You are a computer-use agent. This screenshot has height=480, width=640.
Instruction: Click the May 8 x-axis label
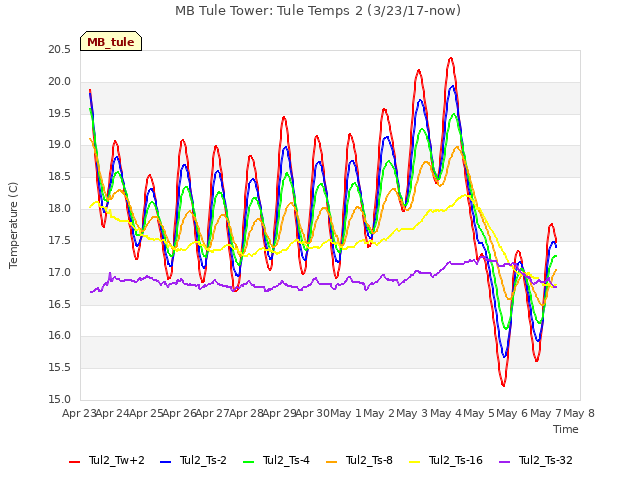tap(579, 414)
